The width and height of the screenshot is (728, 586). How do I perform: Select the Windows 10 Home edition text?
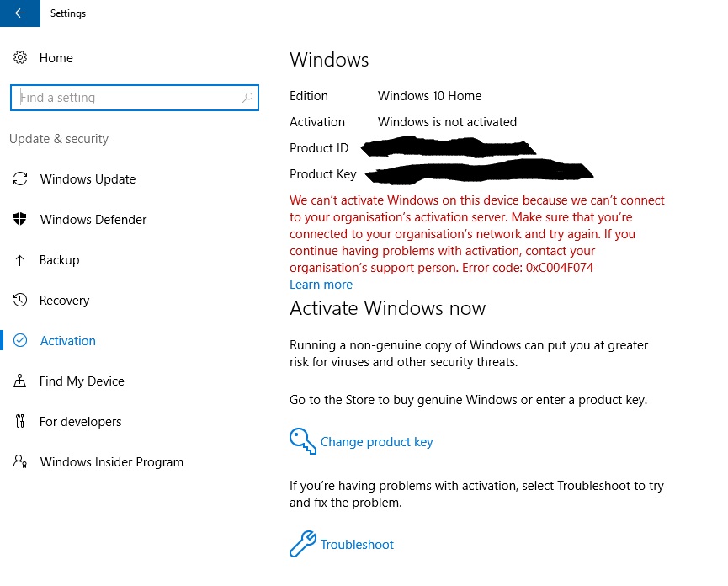[x=429, y=96]
